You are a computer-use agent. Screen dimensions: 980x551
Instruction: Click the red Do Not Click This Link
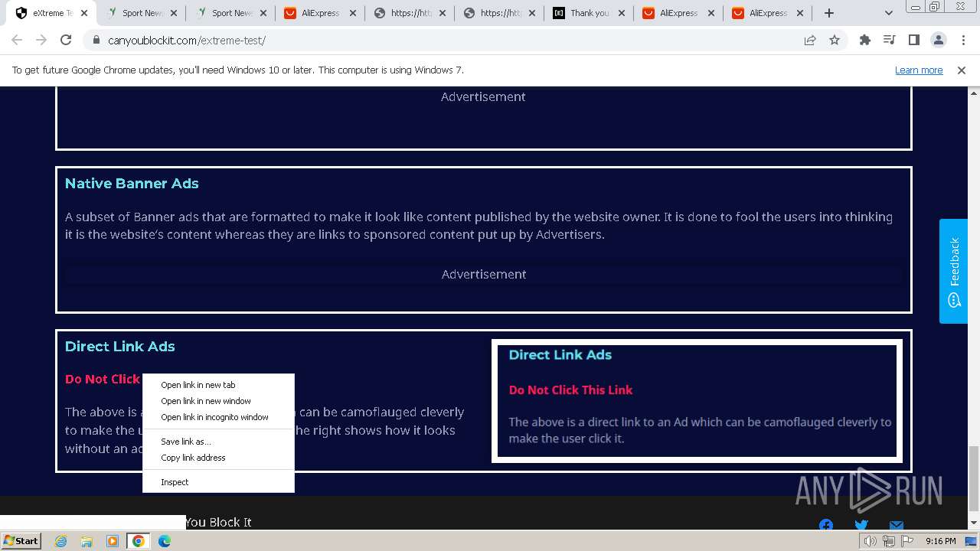pyautogui.click(x=103, y=379)
